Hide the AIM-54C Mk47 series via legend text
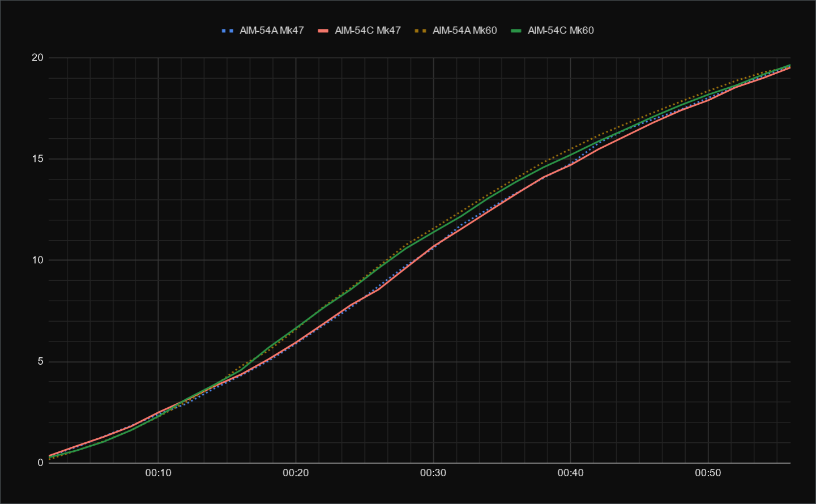 368,31
